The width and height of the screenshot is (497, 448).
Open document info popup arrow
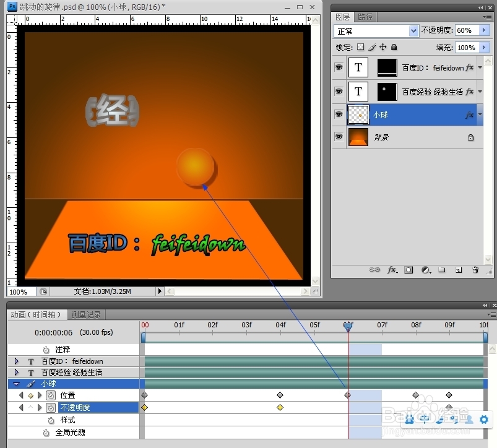(160, 291)
